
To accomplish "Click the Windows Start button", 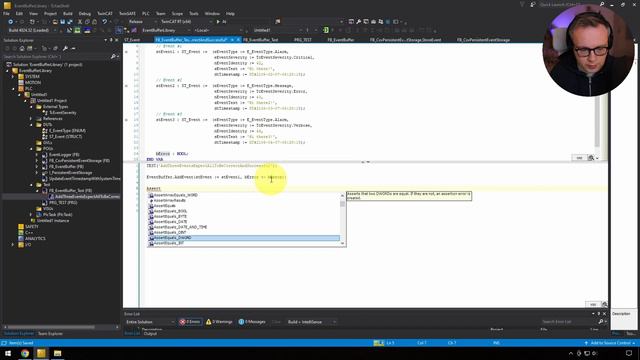I will point(8,353).
